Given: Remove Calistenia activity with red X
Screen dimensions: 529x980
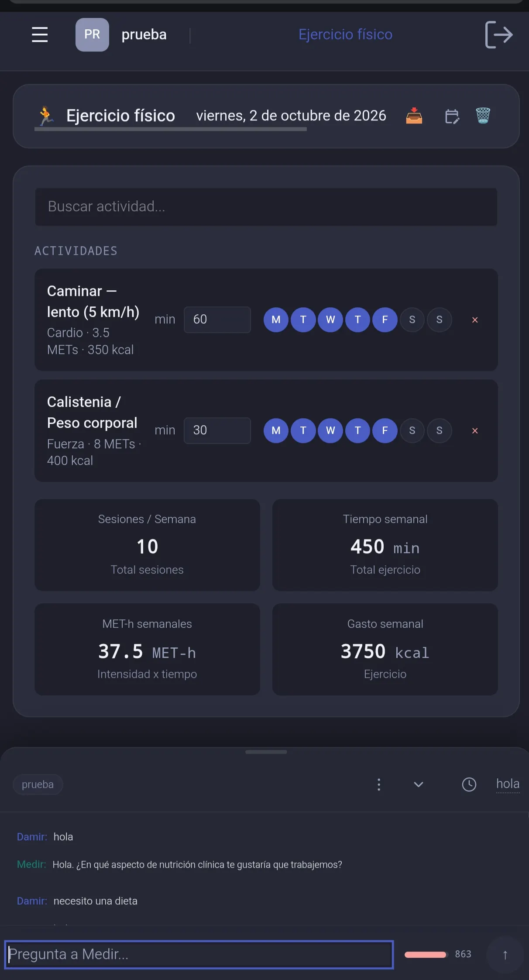Looking at the screenshot, I should (x=475, y=431).
